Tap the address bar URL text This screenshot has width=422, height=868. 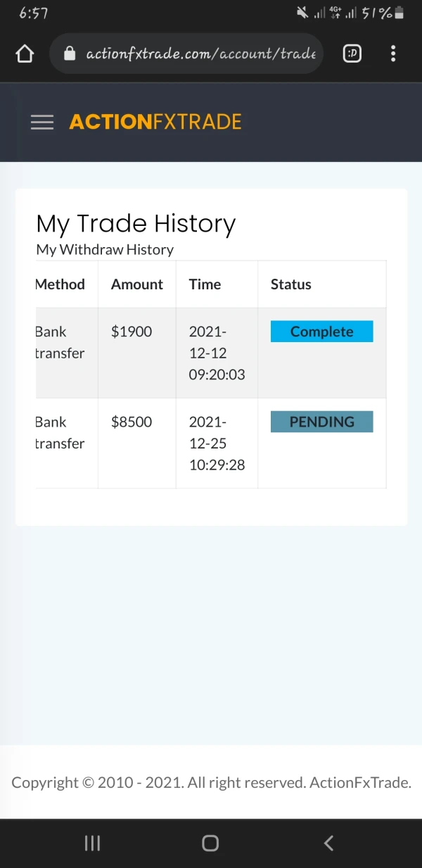(200, 54)
